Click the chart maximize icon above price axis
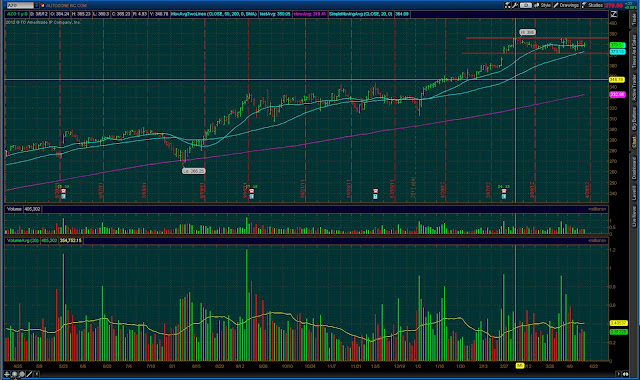Screen dimensions: 640x380 click(613, 14)
